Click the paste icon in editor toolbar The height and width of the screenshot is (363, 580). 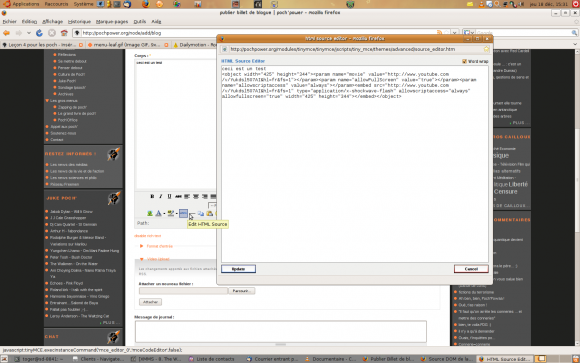[210, 214]
